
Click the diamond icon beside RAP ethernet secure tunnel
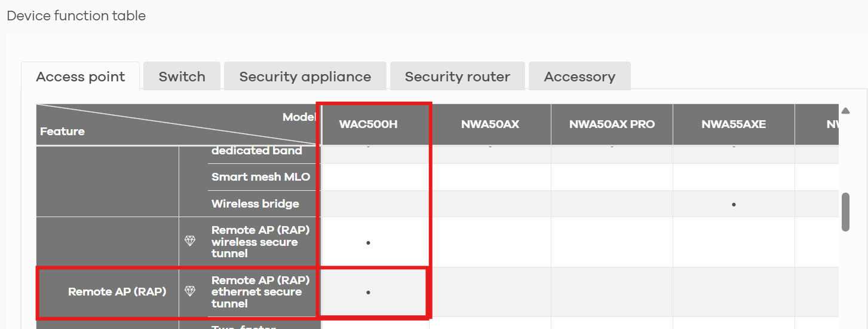point(190,291)
